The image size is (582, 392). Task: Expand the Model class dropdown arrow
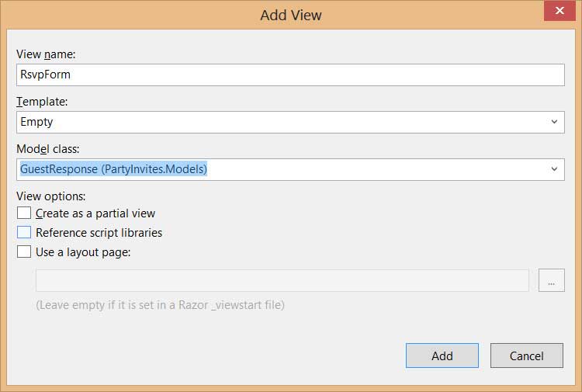[x=554, y=169]
